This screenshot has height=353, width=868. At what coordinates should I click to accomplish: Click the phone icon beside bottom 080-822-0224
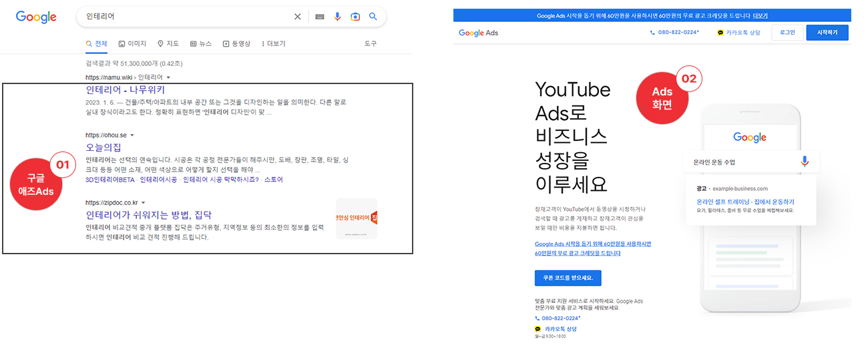[537, 318]
